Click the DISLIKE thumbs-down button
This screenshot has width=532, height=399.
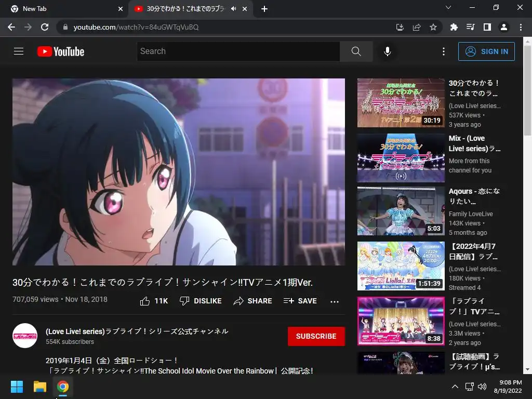[201, 301]
